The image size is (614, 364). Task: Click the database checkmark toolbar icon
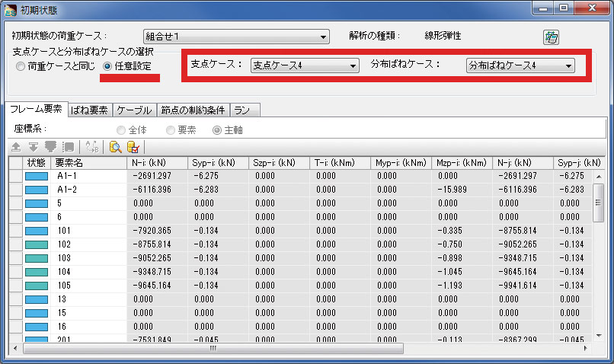pos(133,147)
